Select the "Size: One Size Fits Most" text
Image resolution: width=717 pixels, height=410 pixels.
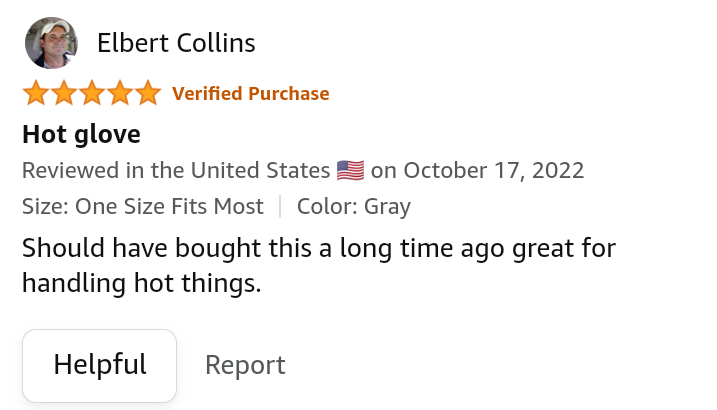pyautogui.click(x=142, y=207)
